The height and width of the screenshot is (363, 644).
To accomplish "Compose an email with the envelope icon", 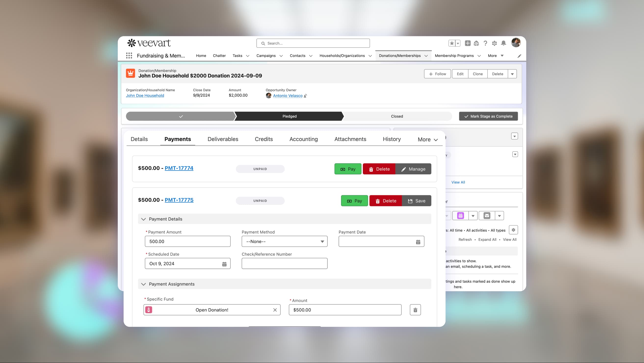I will click(487, 215).
